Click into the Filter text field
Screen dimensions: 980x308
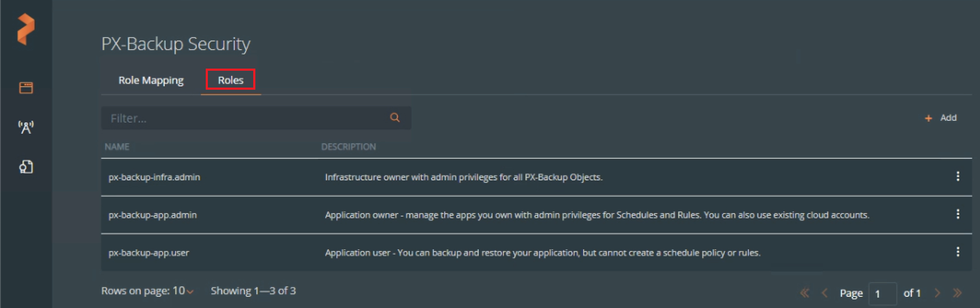tap(256, 118)
